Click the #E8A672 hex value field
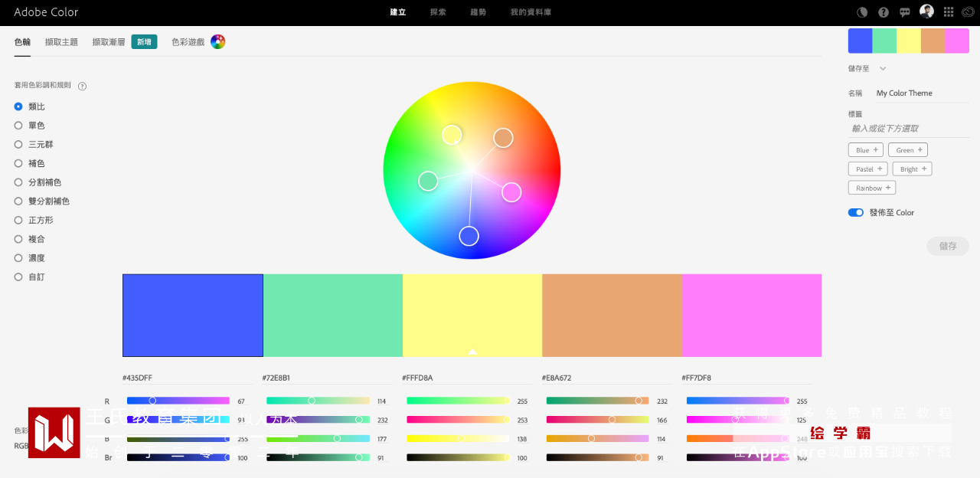 (x=606, y=378)
